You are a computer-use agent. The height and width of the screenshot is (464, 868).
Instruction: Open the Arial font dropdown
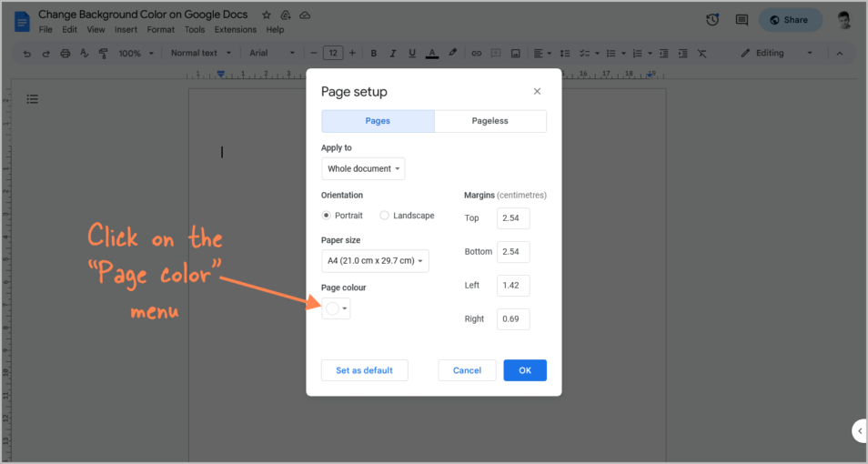coord(272,53)
